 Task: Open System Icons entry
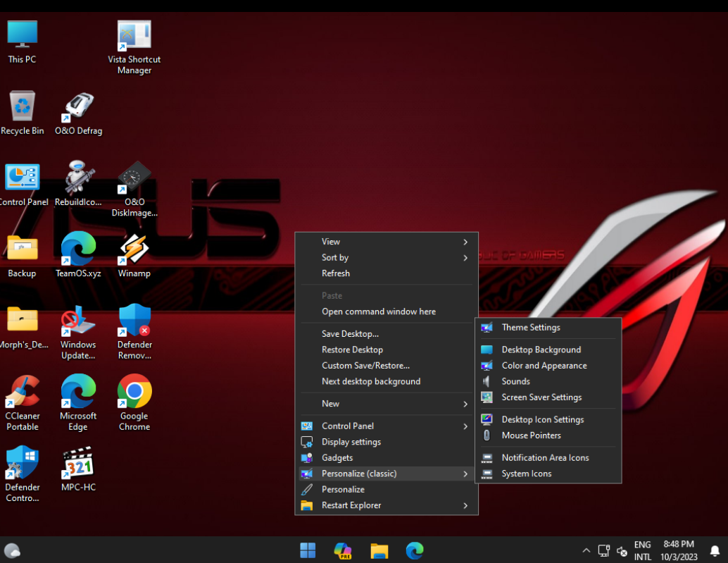[x=548, y=474]
